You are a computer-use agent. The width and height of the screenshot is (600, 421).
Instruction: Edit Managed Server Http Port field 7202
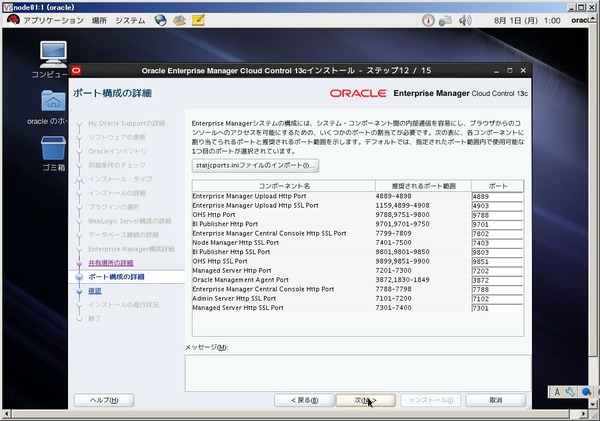[x=497, y=271]
